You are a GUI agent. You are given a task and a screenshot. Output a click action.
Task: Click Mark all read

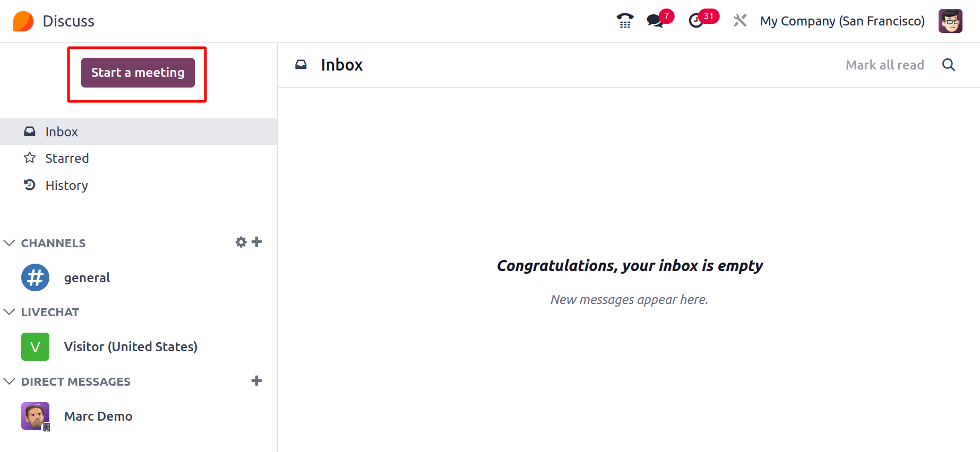point(884,65)
